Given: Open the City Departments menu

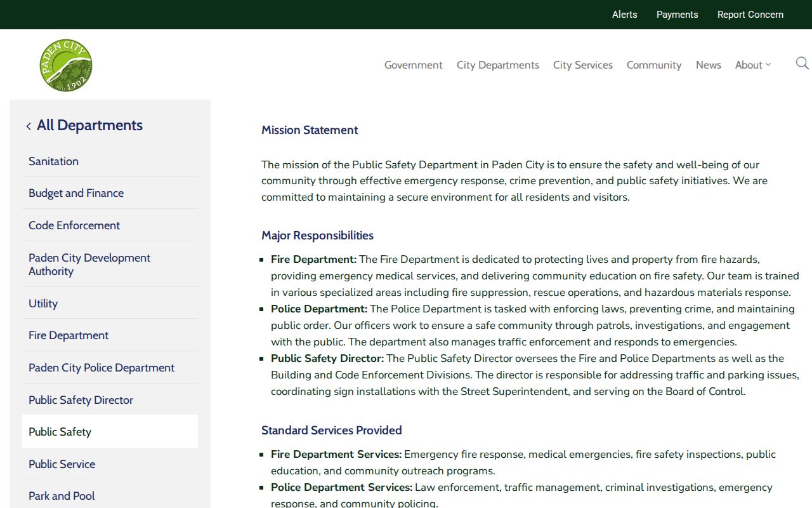Looking at the screenshot, I should pyautogui.click(x=498, y=65).
